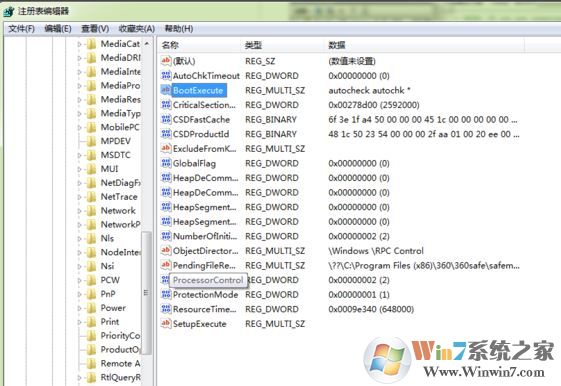The image size is (561, 386).
Task: Expand the MediaCat tree node
Action: [x=79, y=44]
